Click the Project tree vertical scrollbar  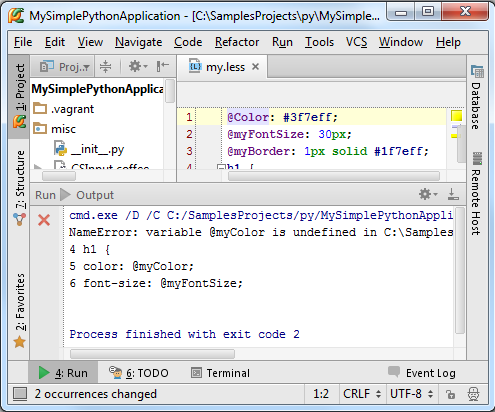(170, 91)
